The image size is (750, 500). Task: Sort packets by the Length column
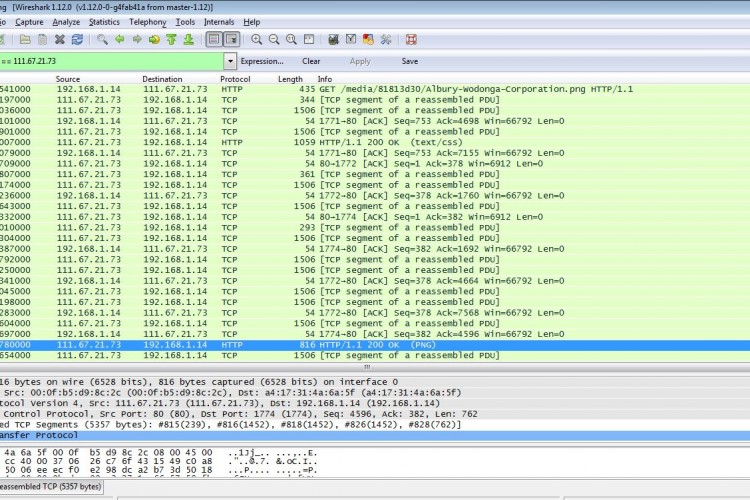point(290,79)
